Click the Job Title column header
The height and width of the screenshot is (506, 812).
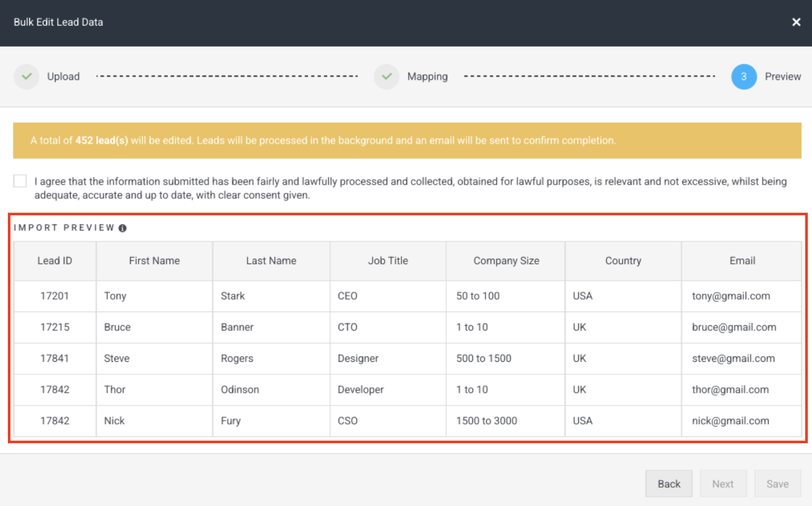(388, 261)
